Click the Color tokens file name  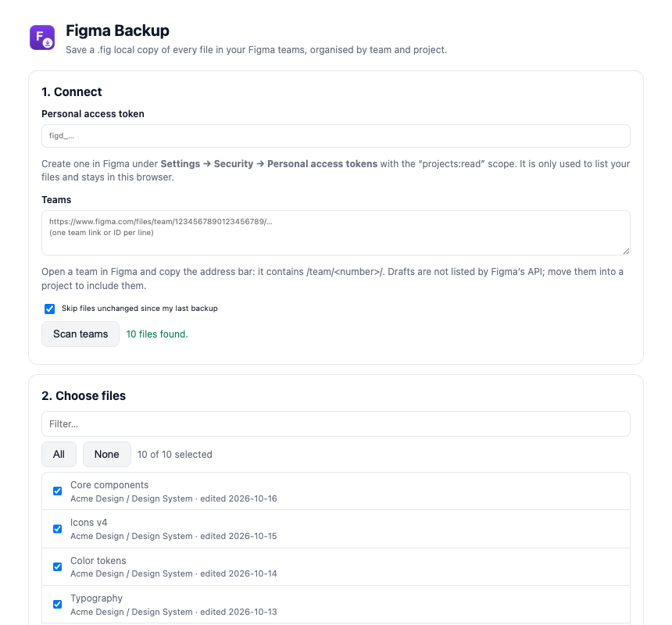click(x=98, y=561)
